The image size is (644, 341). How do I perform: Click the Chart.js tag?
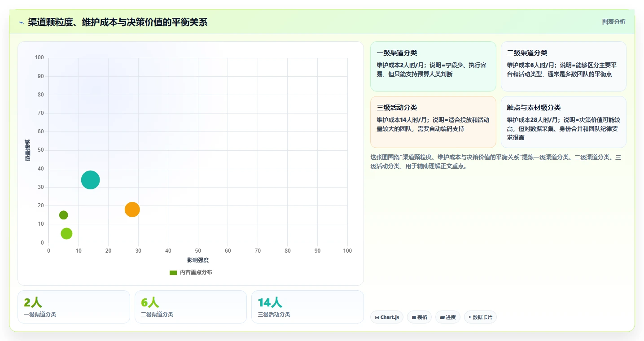click(x=387, y=317)
